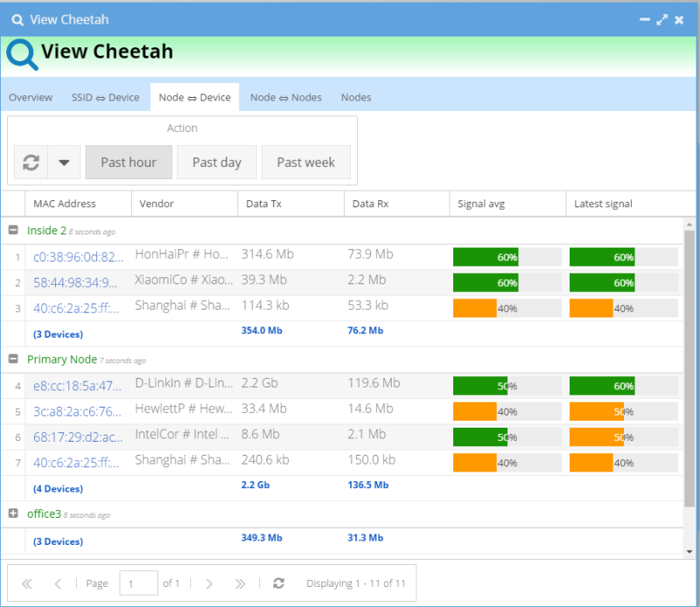Open the Nodes tab
The height and width of the screenshot is (607, 700).
356,97
